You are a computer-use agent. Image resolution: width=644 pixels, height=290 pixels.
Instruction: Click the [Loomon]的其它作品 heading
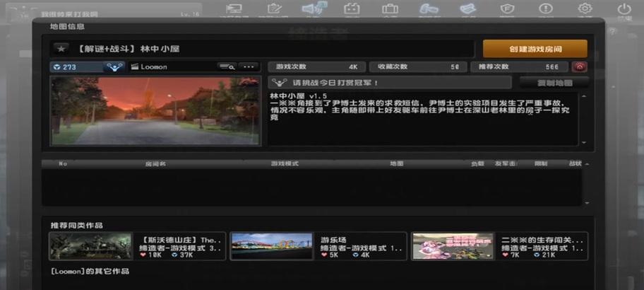click(90, 271)
